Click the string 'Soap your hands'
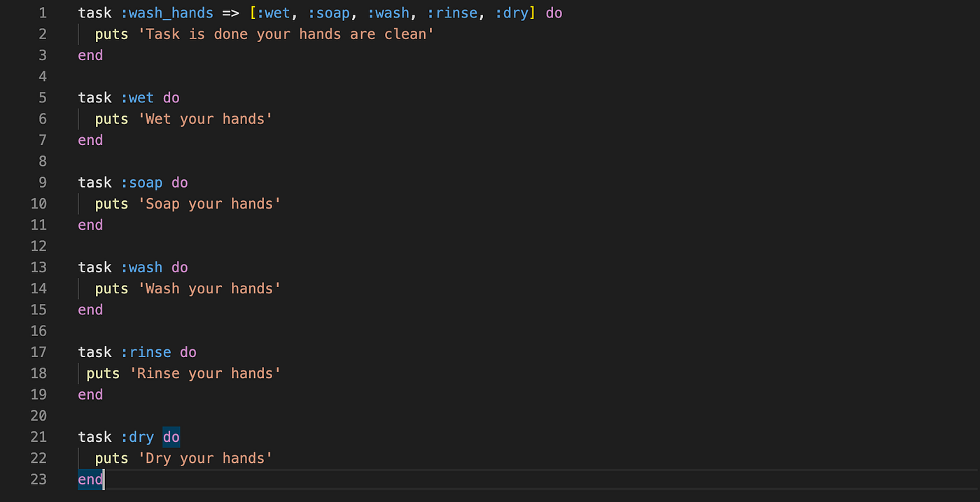This screenshot has width=980, height=502. pyautogui.click(x=209, y=203)
